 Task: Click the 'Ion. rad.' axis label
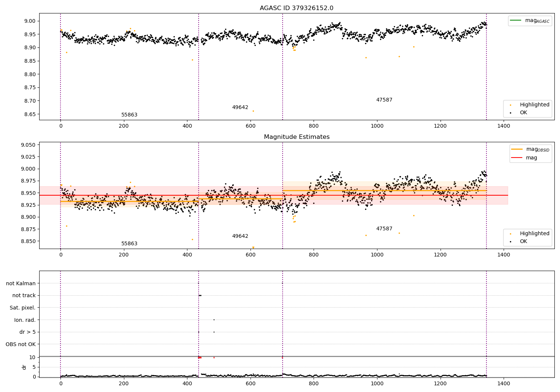(25, 320)
